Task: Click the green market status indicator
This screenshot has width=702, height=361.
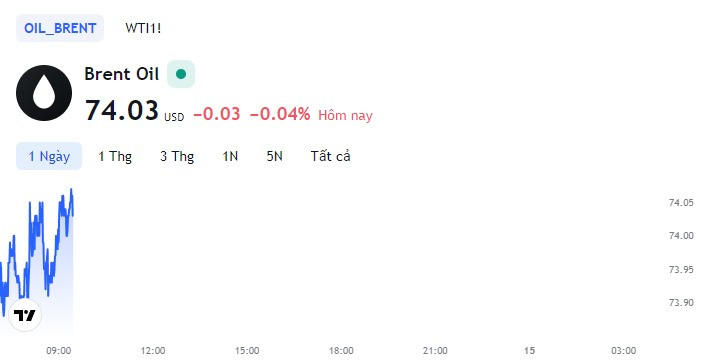Action: tap(181, 74)
